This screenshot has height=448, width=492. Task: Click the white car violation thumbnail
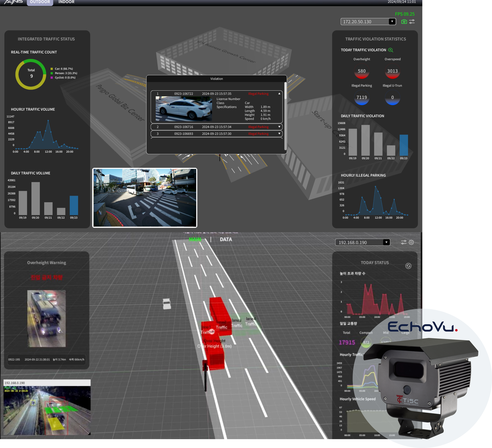184,109
